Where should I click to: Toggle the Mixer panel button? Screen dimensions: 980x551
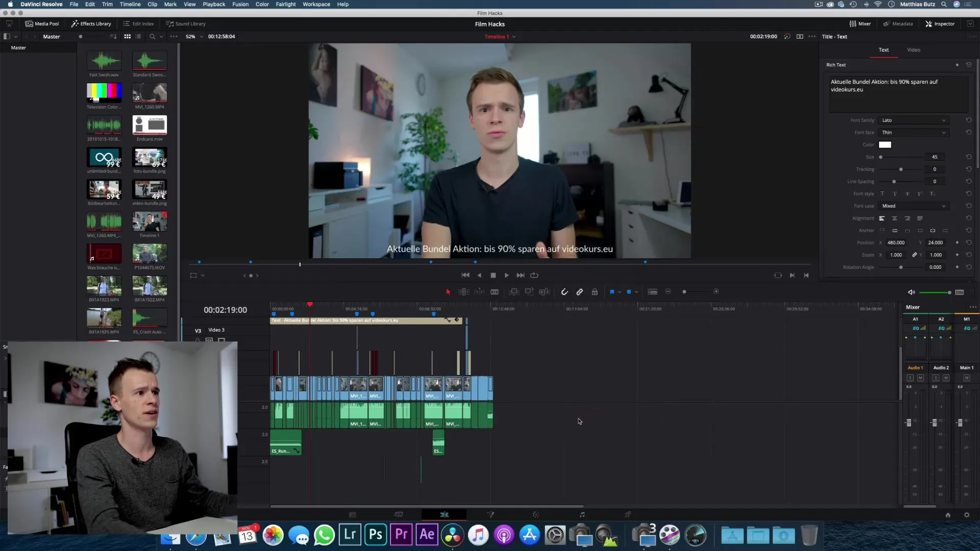click(x=860, y=23)
